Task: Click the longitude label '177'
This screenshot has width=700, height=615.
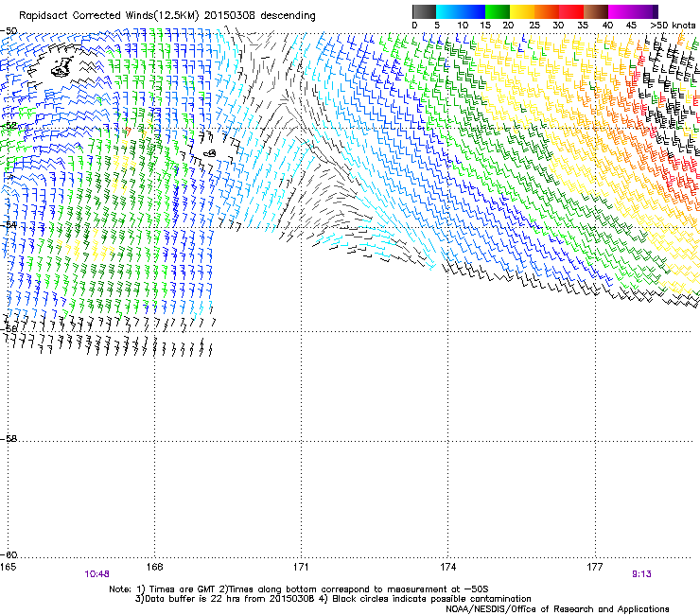Action: pyautogui.click(x=595, y=567)
